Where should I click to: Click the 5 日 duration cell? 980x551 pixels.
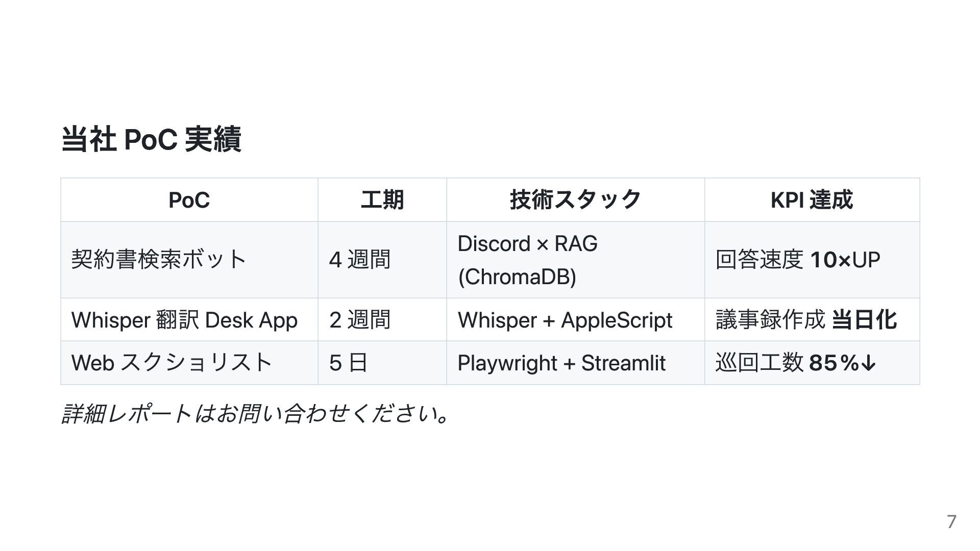coord(382,363)
